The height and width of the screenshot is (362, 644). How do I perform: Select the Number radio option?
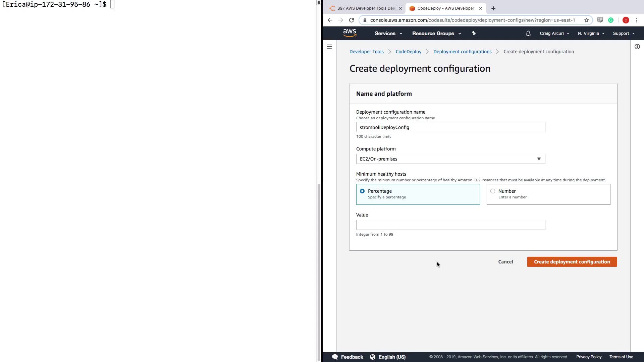pos(493,191)
